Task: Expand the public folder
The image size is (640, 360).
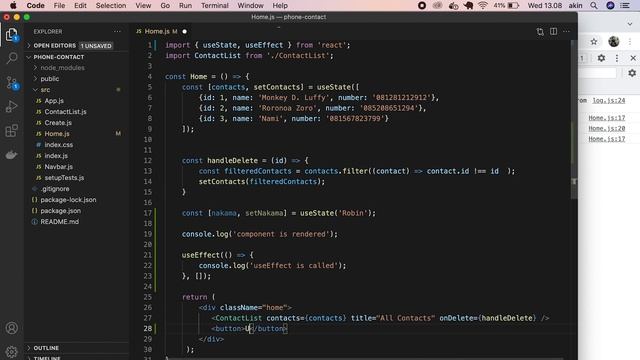Action: 50,79
